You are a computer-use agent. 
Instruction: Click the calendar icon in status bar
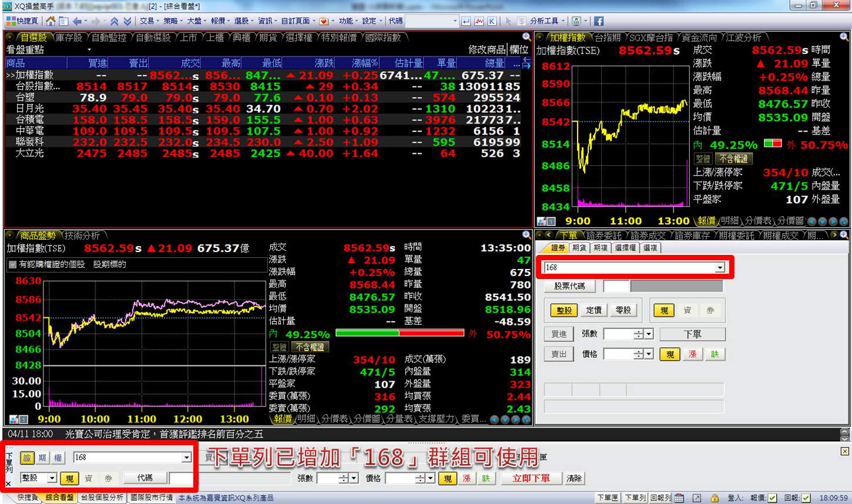point(679,498)
